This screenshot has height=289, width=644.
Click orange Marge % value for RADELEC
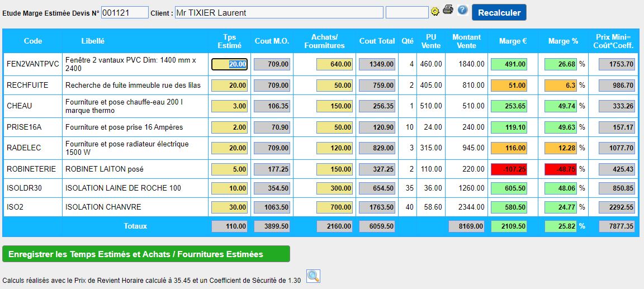coord(561,148)
